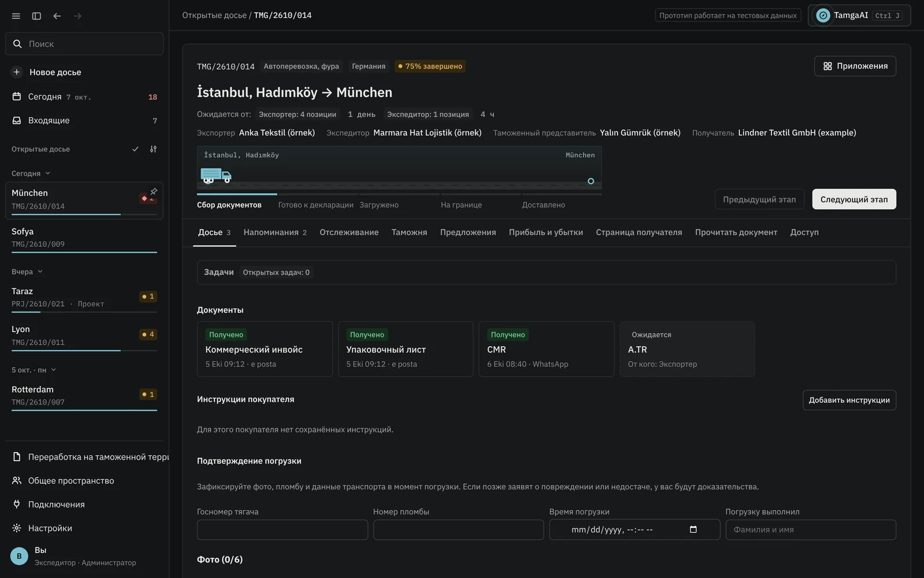Click the plus icon for Новое досье
This screenshot has width=924, height=578.
coord(17,72)
